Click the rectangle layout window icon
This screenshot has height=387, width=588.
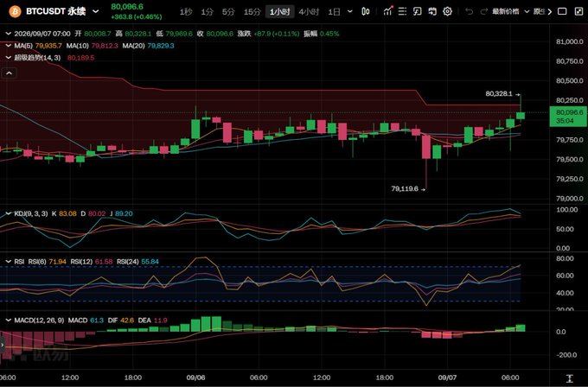[562, 11]
